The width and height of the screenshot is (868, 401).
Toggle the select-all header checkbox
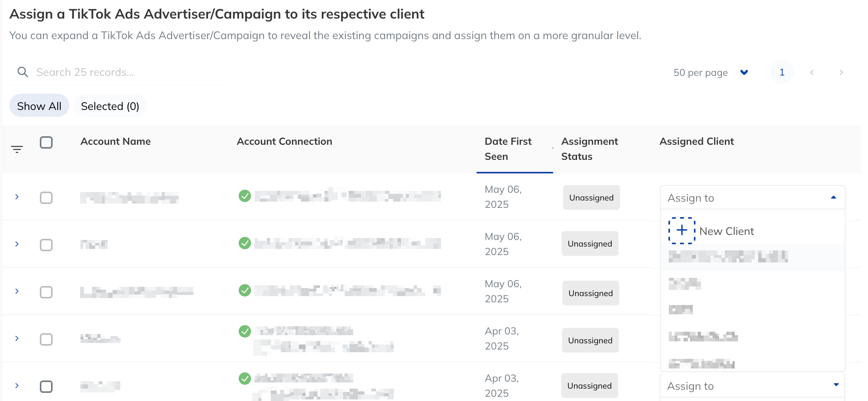point(46,142)
